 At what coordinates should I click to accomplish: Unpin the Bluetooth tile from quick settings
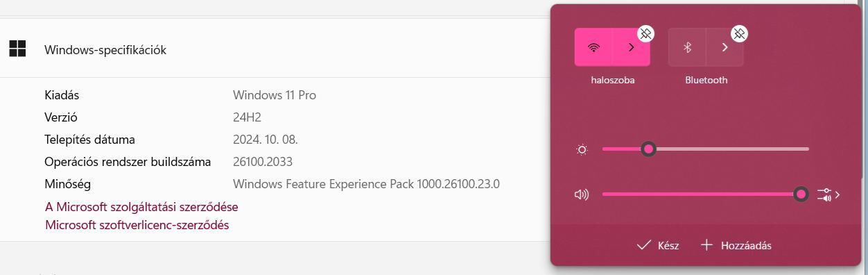[740, 33]
